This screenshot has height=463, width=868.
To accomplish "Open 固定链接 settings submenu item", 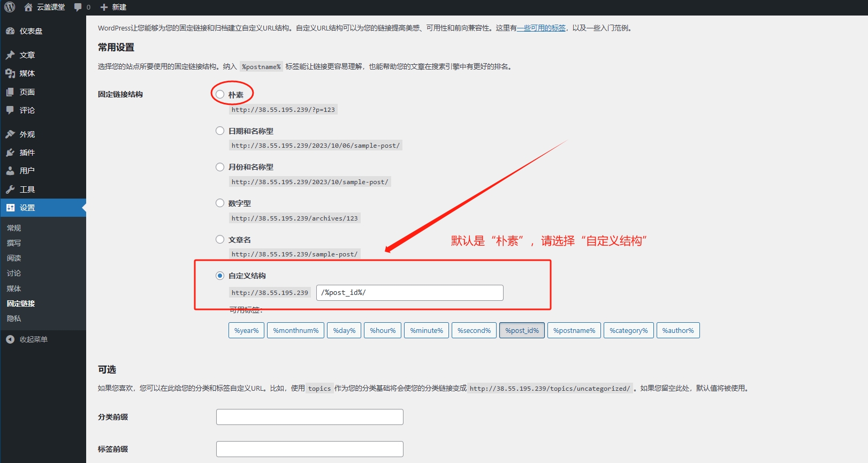I will (21, 303).
